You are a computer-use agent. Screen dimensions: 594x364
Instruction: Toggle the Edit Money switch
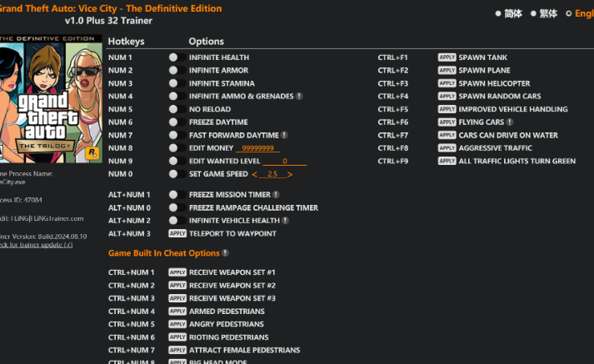pos(177,148)
